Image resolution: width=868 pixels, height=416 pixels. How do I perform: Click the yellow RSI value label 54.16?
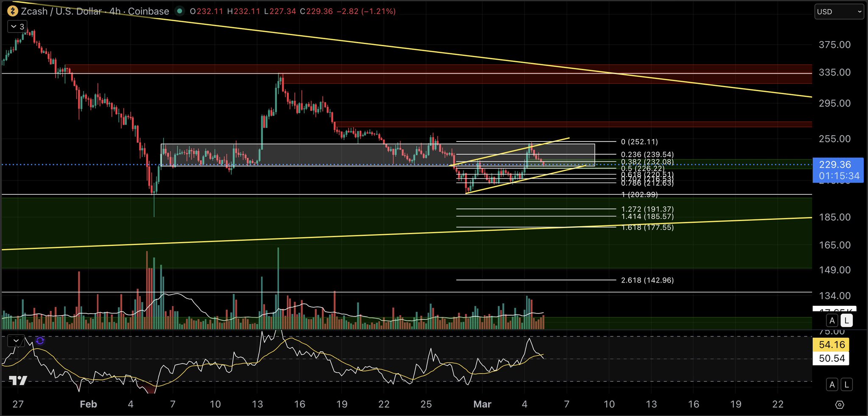tap(832, 345)
